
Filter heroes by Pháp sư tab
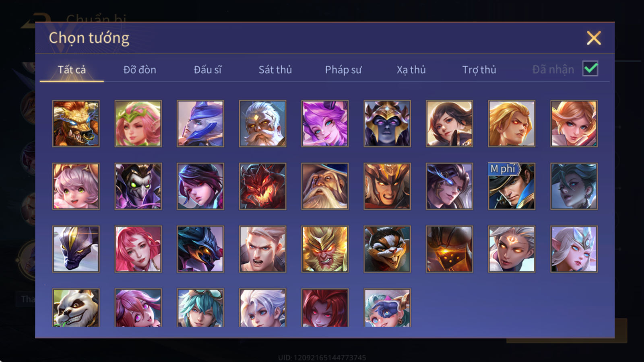(x=343, y=70)
